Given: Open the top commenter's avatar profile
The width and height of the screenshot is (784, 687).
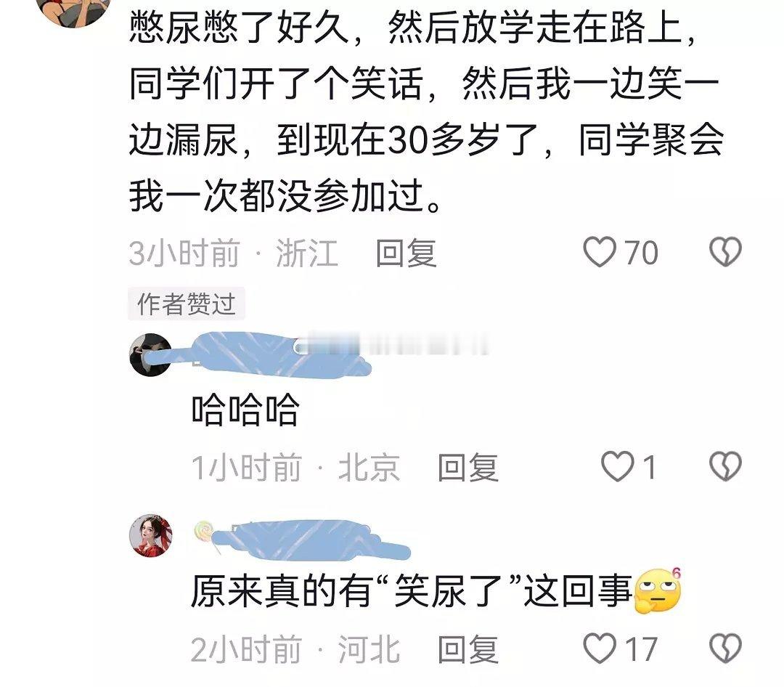Looking at the screenshot, I should click(x=74, y=11).
